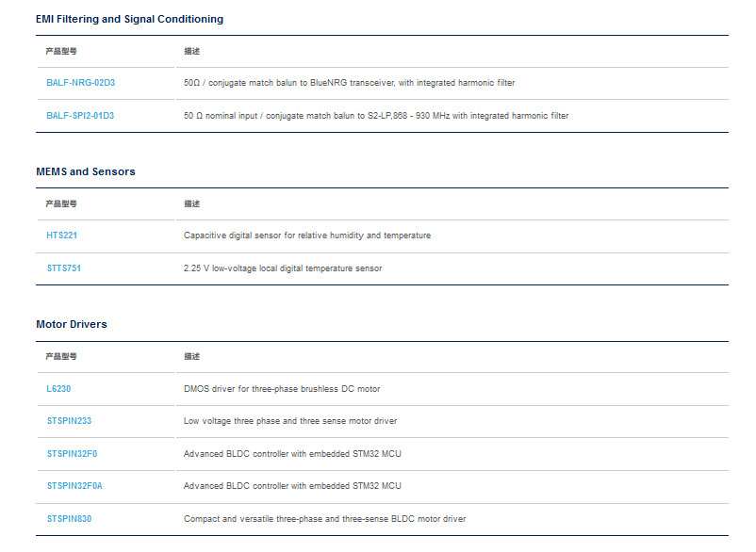This screenshot has width=756, height=552.
Task: Open the BALF-NRG-02D3 product link
Action: pos(80,83)
